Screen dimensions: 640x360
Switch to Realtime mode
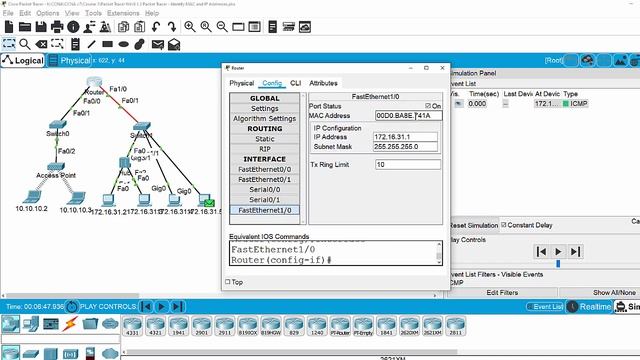[x=589, y=307]
